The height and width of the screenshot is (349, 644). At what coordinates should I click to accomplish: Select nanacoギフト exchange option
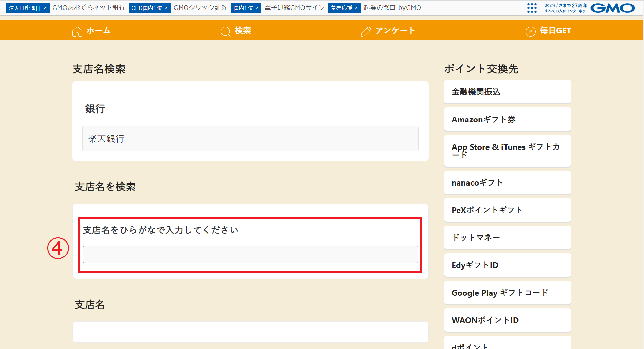pos(508,182)
